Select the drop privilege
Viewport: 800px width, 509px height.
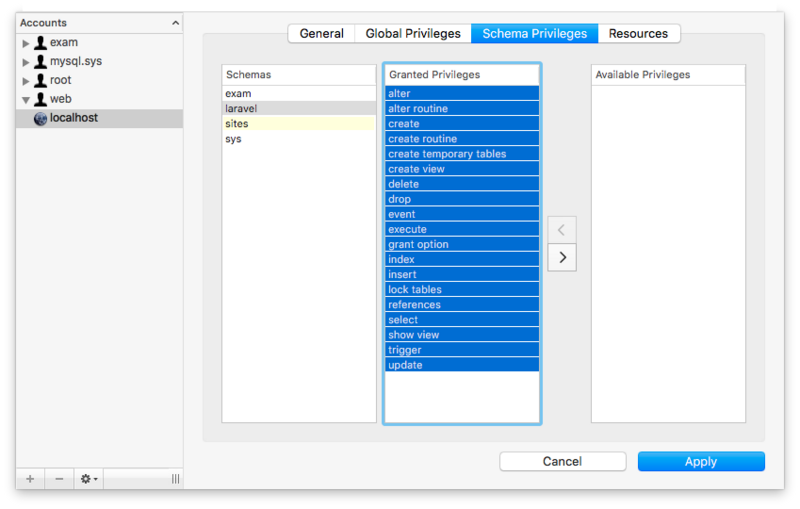[x=462, y=199]
